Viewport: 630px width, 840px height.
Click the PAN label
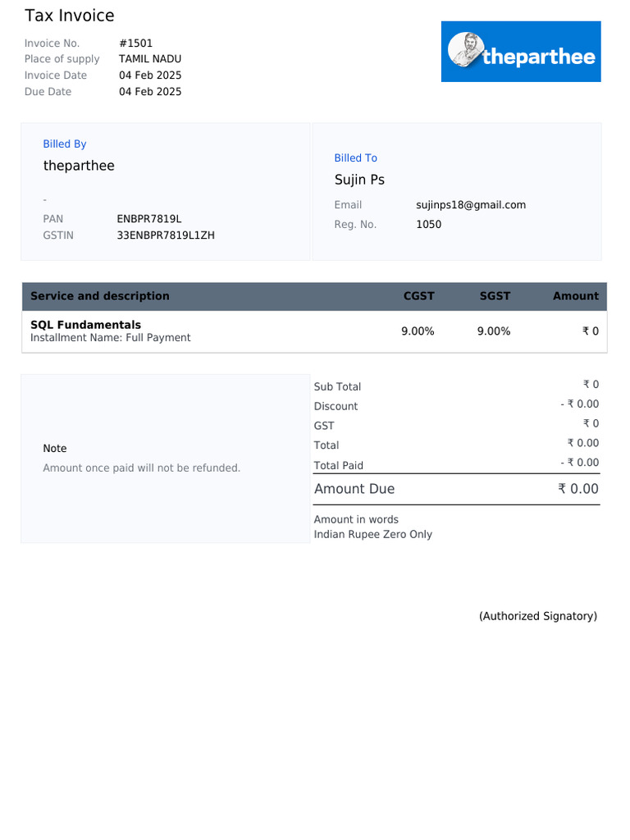(53, 218)
